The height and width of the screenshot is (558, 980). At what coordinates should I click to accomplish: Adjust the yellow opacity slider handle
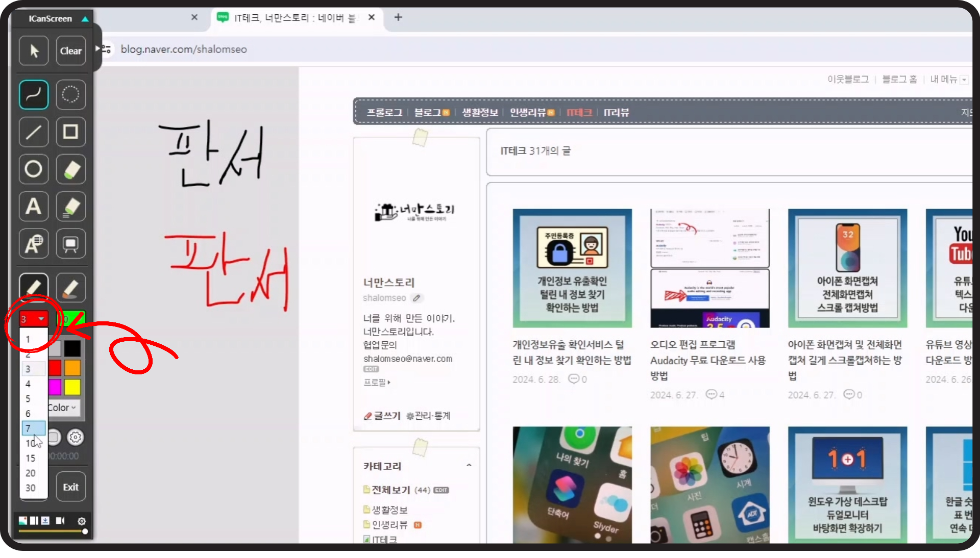pyautogui.click(x=85, y=531)
